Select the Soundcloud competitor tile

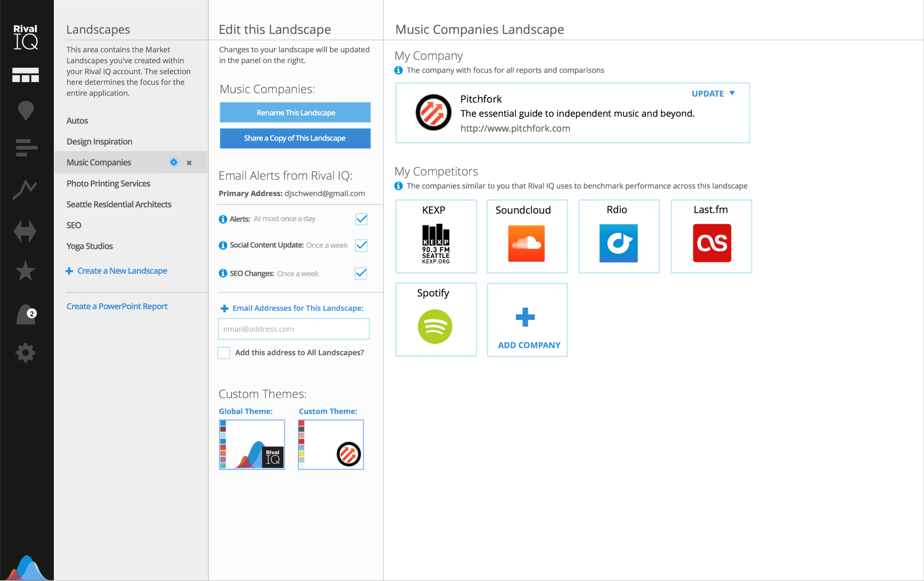tap(527, 236)
